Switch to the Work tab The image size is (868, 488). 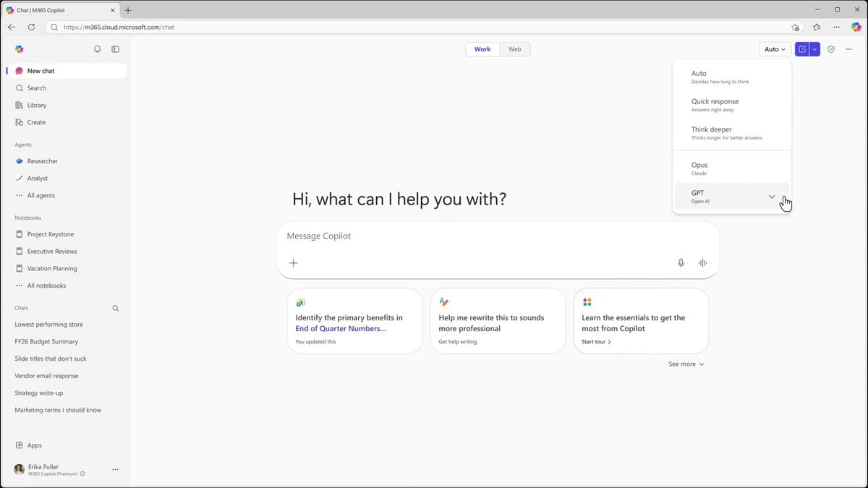point(482,49)
